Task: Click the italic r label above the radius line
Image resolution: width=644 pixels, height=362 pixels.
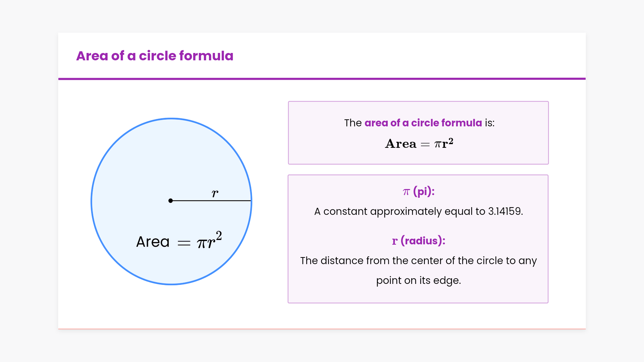Action: [215, 193]
